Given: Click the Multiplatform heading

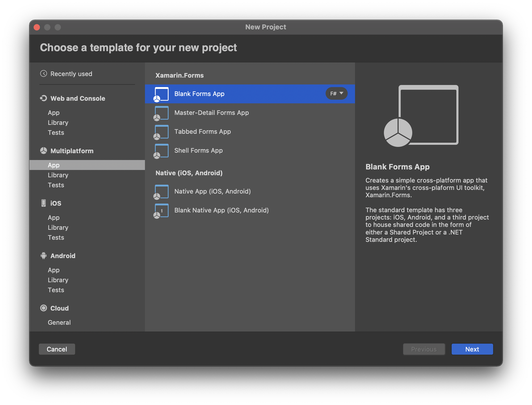Looking at the screenshot, I should 72,151.
